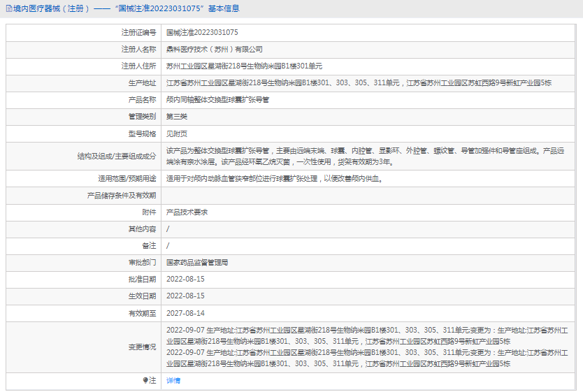Select intended use text 适用于对颅内动脉血管狭窄
583x392 pixels.
(275, 178)
